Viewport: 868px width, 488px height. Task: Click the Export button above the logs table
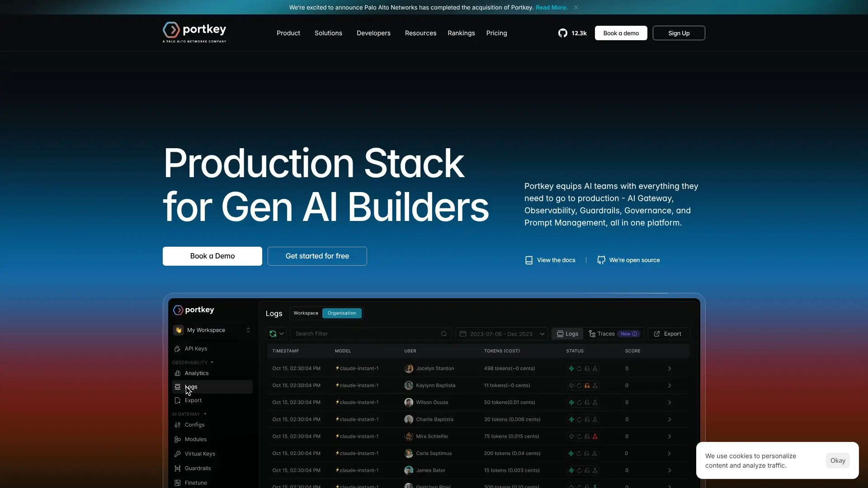(668, 334)
